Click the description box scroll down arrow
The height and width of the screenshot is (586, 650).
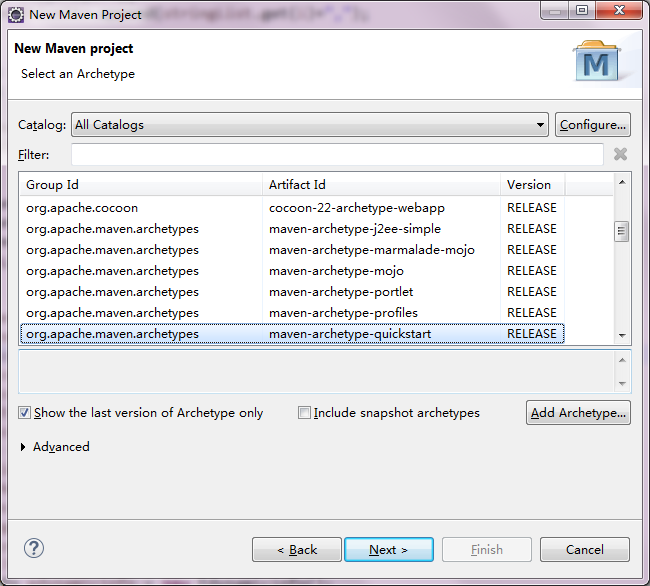622,383
